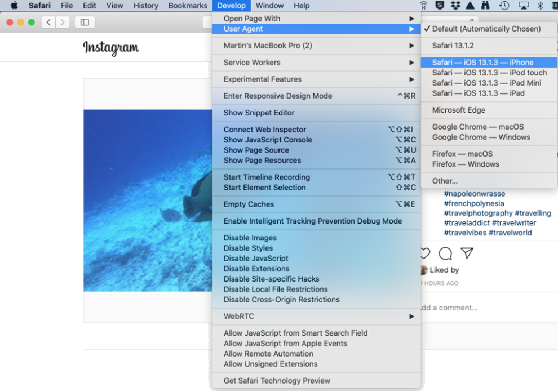Choose Safari iOS 13.1.3 iPod touch
Viewport: 558px width, 392px height.
tap(489, 73)
